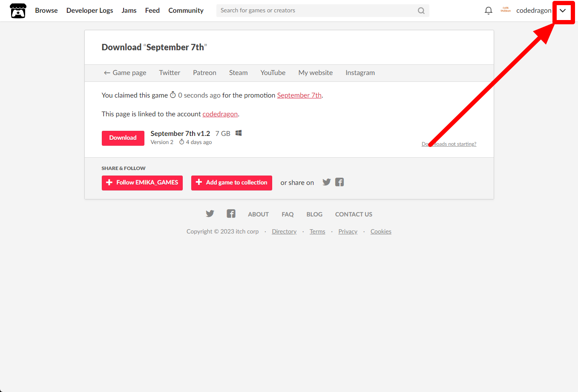The width and height of the screenshot is (578, 392).
Task: Click the 'September 7th v1.2' file name
Action: click(x=180, y=134)
